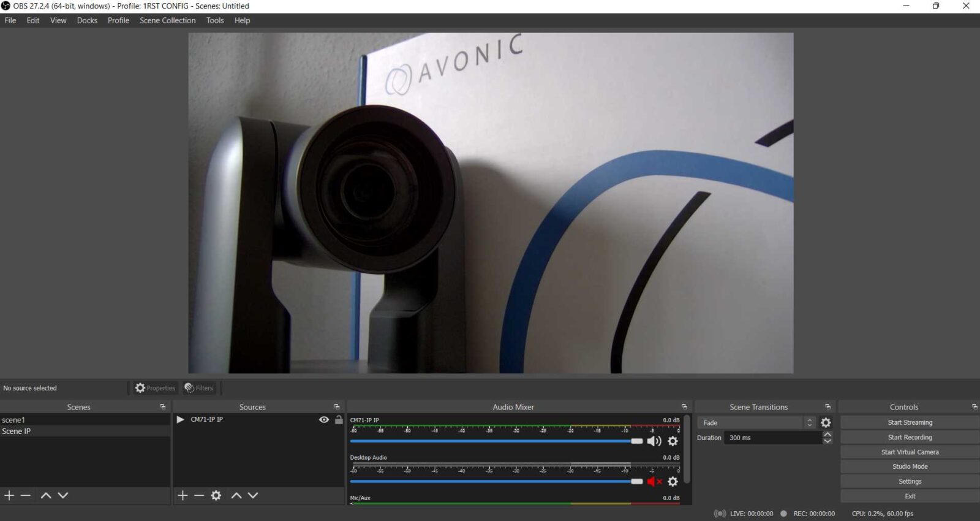Click the Exit button

(910, 496)
